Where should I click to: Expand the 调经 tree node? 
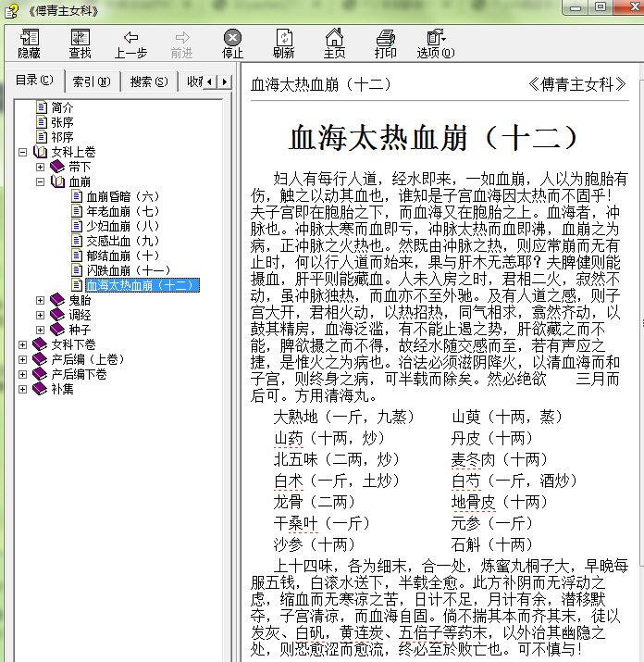(x=41, y=315)
